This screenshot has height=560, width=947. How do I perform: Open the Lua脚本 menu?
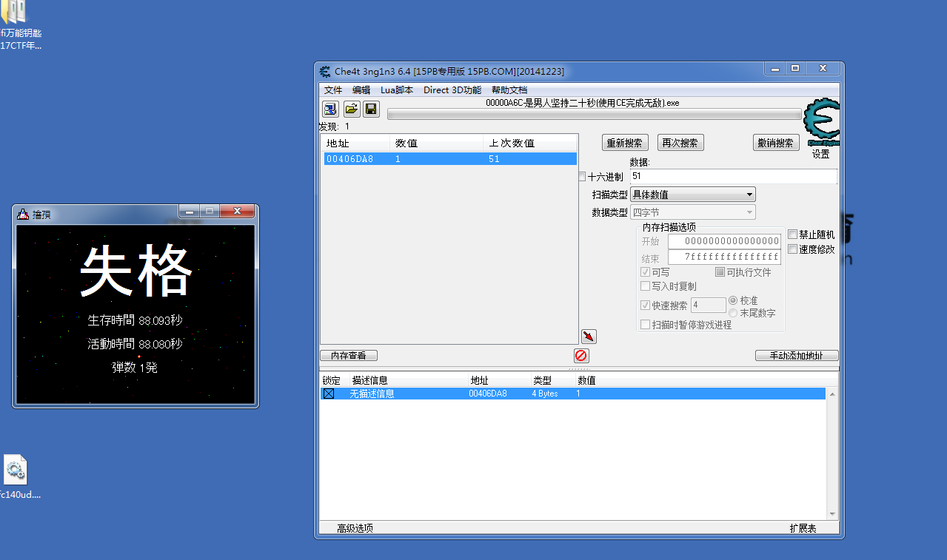397,90
